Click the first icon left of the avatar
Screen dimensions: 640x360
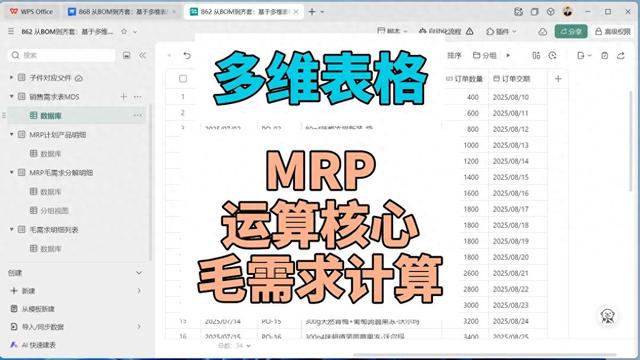pos(519,12)
